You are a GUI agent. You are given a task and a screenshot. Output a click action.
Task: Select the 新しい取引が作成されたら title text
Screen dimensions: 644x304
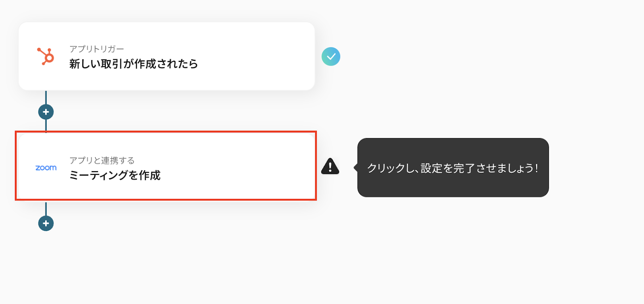(133, 64)
